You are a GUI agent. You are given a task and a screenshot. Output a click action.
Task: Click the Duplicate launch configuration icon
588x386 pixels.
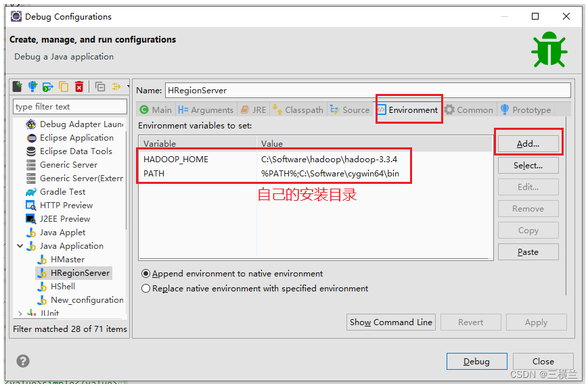[x=64, y=87]
